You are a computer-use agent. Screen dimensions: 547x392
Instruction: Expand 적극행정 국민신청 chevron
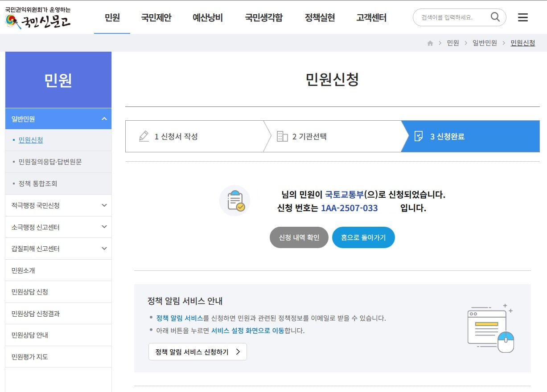point(104,205)
